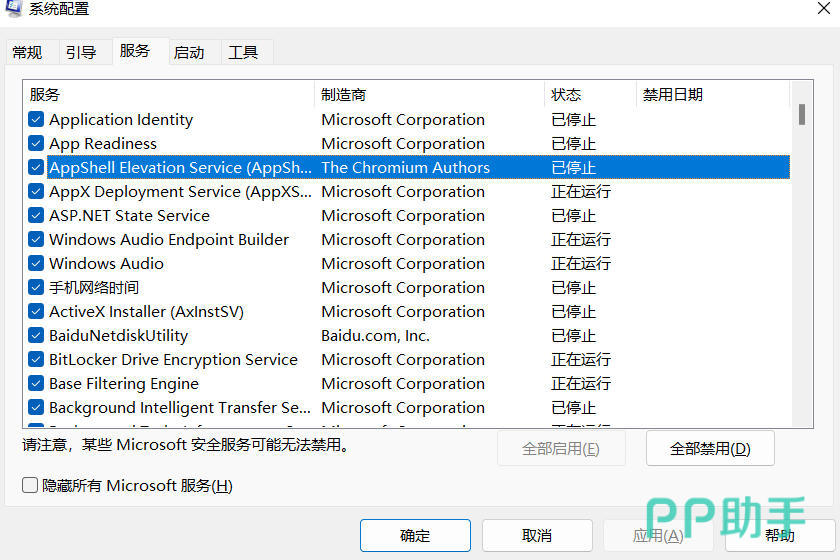
Task: Uncheck the 手机网络时间 service checkbox
Action: pyautogui.click(x=36, y=288)
